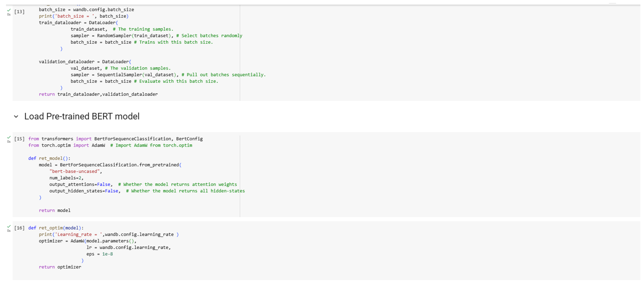
Task: Click the def ret_model() definition line
Action: pos(49,158)
